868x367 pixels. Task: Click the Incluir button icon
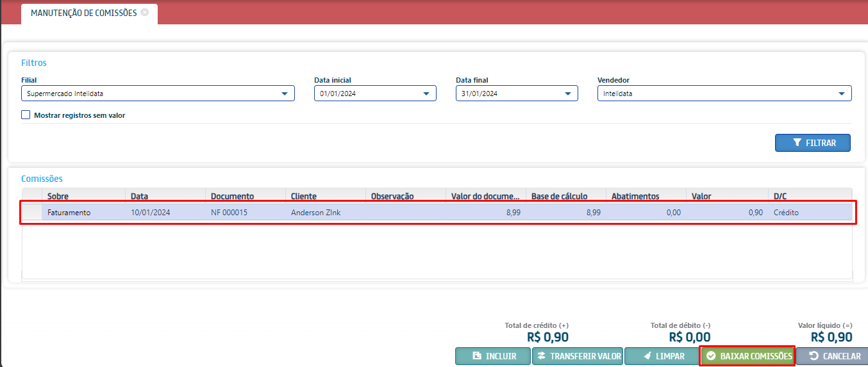(476, 356)
